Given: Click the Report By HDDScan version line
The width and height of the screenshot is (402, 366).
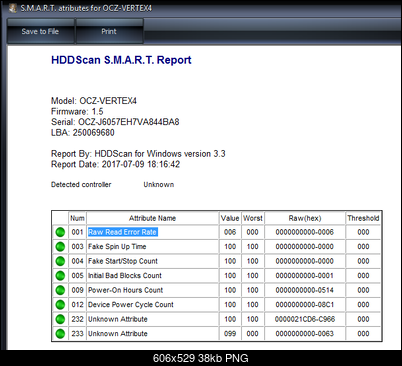Looking at the screenshot, I should tap(138, 154).
